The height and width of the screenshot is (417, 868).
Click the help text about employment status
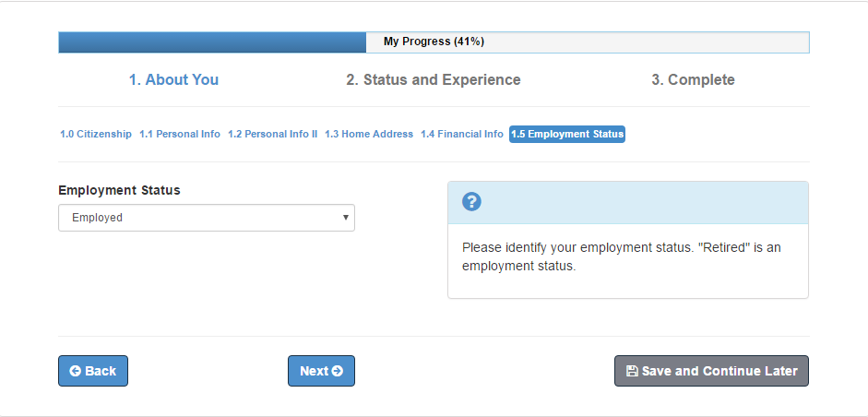point(621,256)
